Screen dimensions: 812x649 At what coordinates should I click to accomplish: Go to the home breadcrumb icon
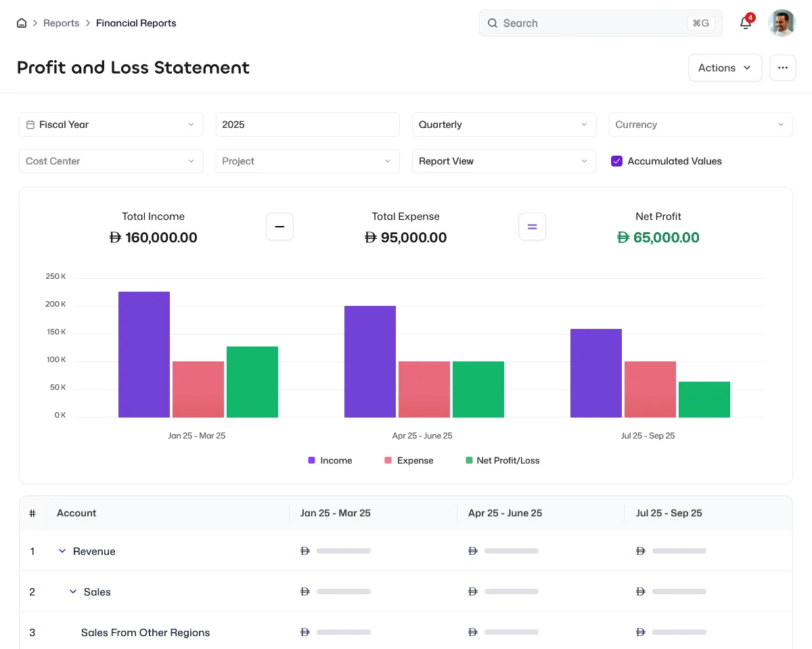pos(22,23)
